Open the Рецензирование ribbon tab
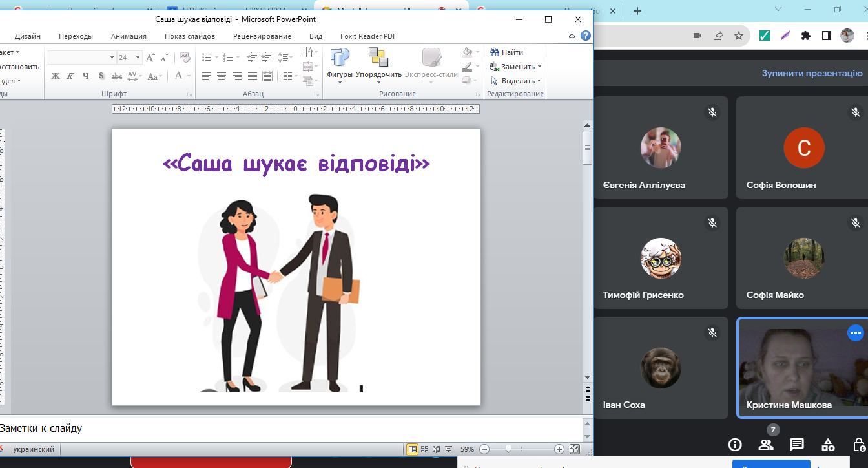This screenshot has width=868, height=468. pyautogui.click(x=262, y=36)
